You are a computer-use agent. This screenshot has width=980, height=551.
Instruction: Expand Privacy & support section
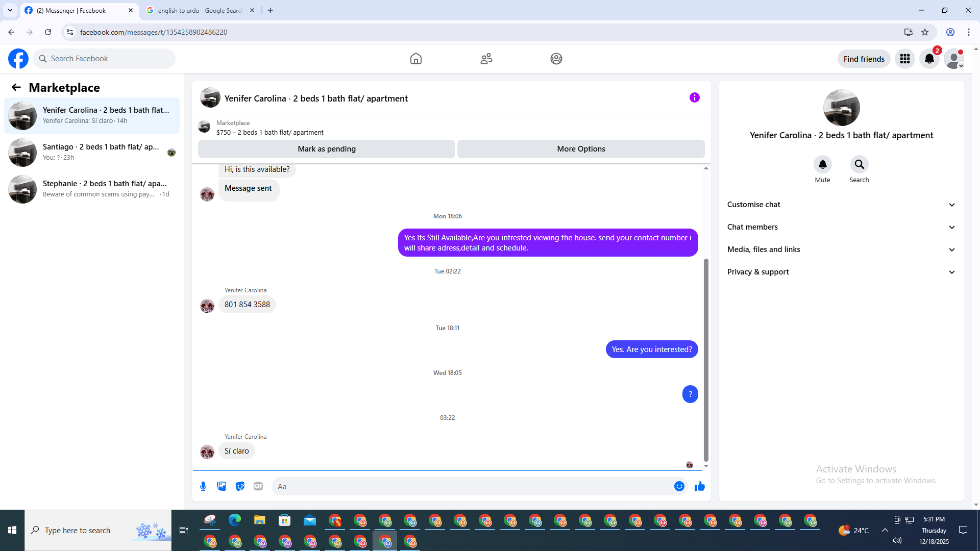coord(841,272)
